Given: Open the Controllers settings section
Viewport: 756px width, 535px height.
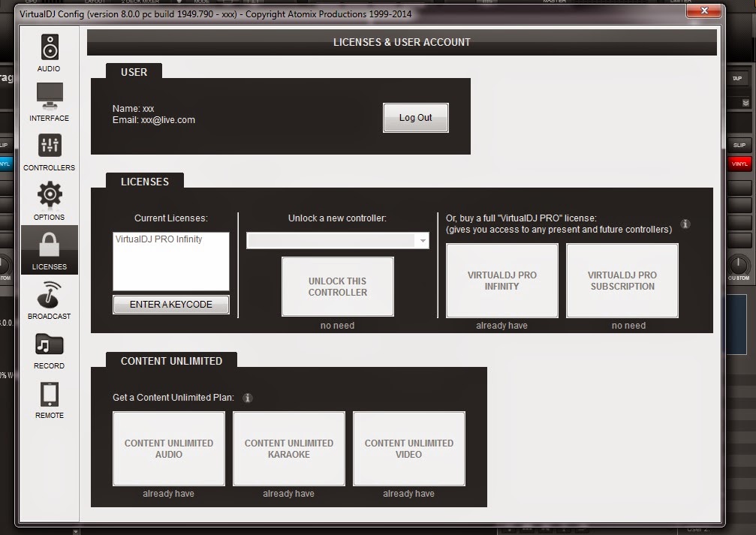Looking at the screenshot, I should pos(50,152).
